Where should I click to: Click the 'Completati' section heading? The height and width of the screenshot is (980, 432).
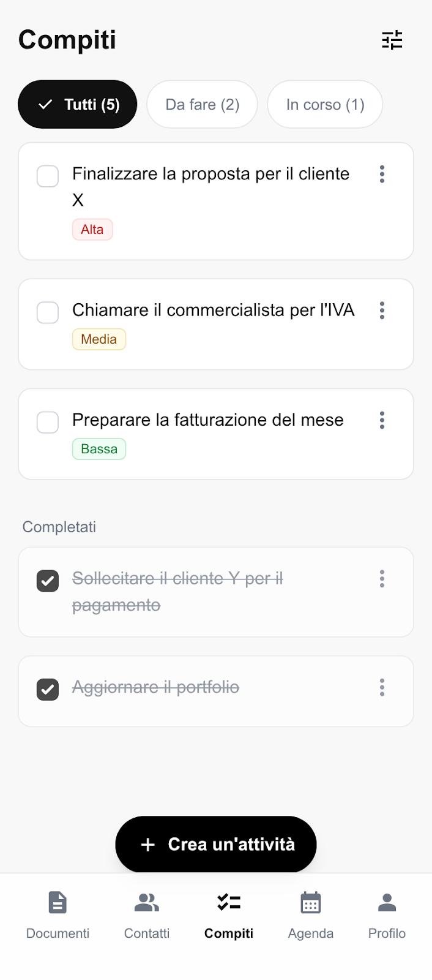(59, 527)
